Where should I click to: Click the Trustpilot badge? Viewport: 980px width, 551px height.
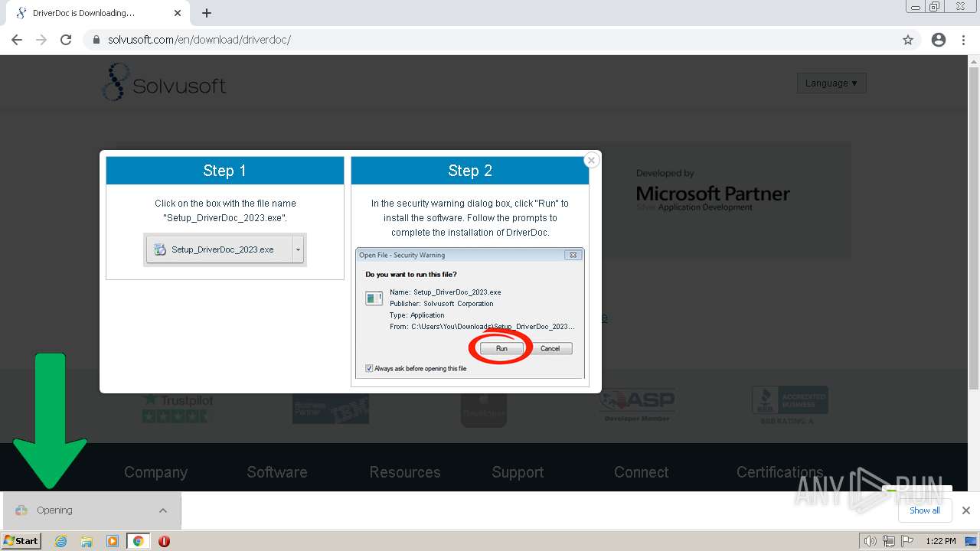point(178,407)
